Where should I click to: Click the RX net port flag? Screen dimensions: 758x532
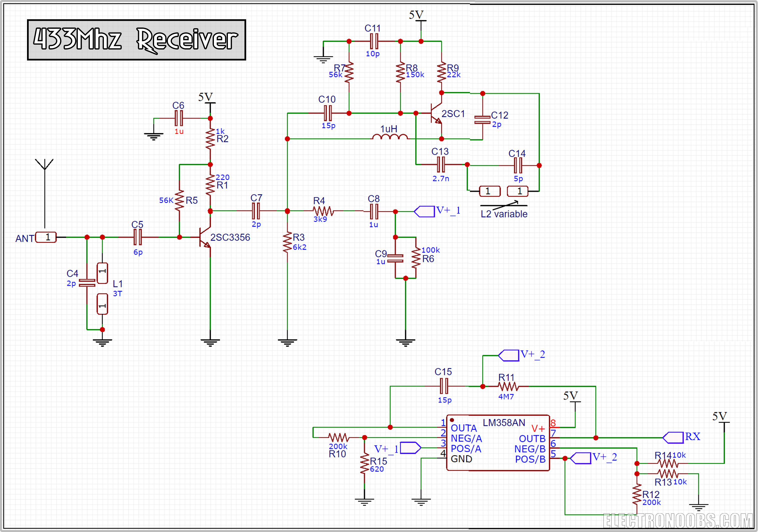click(673, 438)
